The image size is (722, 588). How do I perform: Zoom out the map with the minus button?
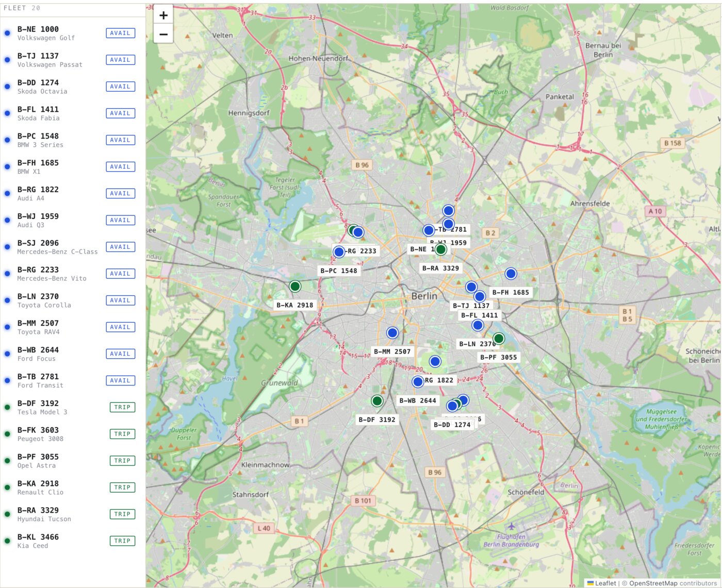163,34
